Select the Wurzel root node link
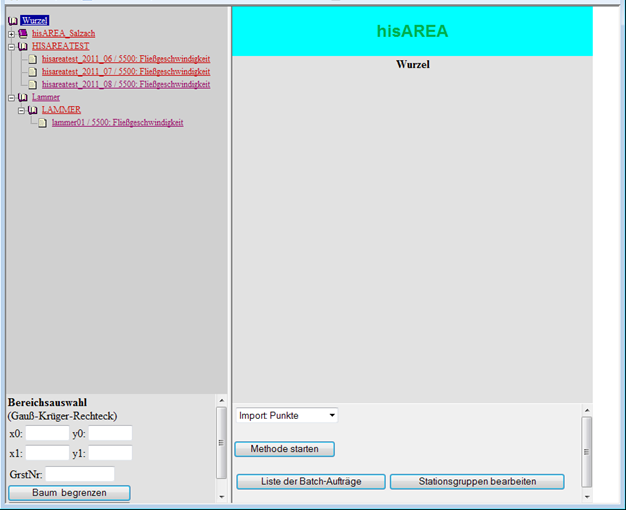The width and height of the screenshot is (626, 510). [35, 20]
